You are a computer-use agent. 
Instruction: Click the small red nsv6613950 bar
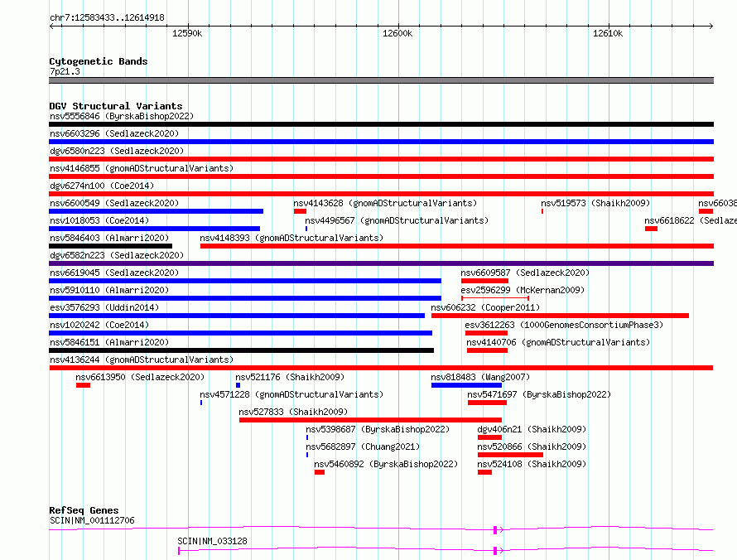83,385
